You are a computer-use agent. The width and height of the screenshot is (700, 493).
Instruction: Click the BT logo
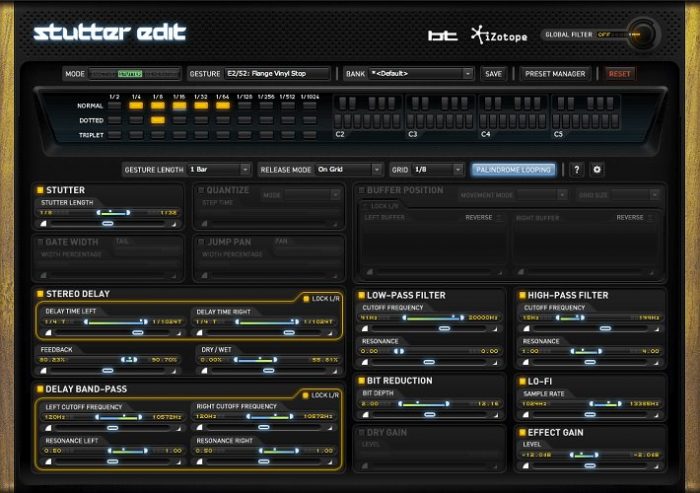(442, 36)
